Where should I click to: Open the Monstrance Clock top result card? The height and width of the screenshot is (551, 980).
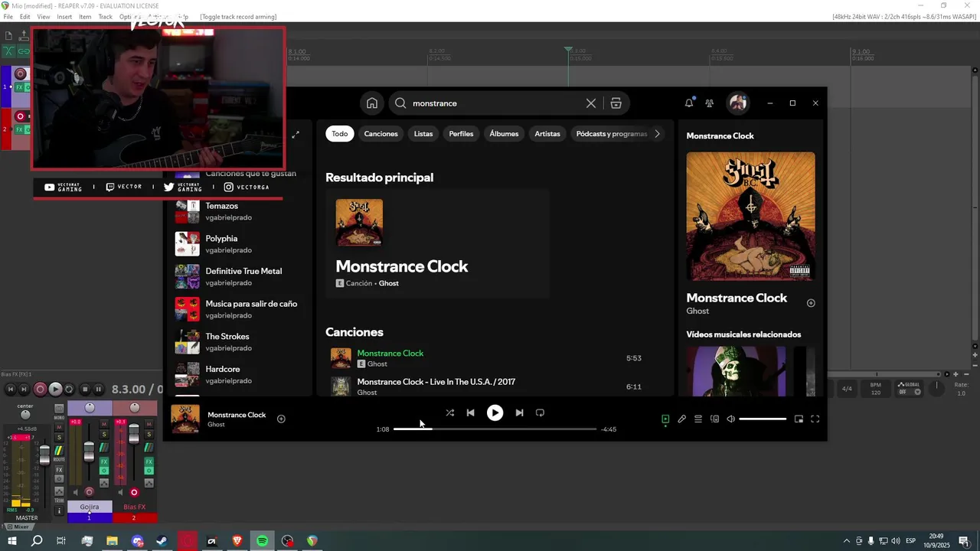tap(437, 243)
